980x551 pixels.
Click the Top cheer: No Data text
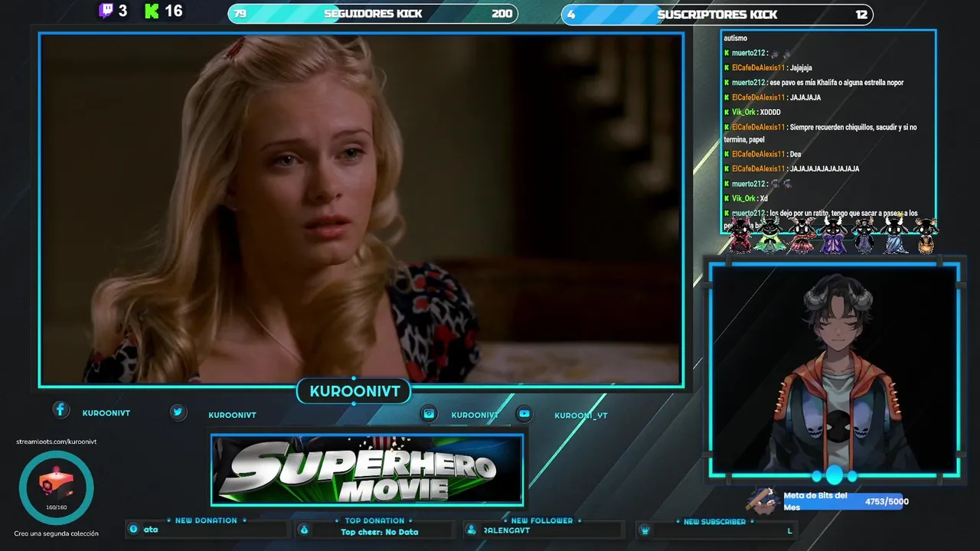coord(380,532)
